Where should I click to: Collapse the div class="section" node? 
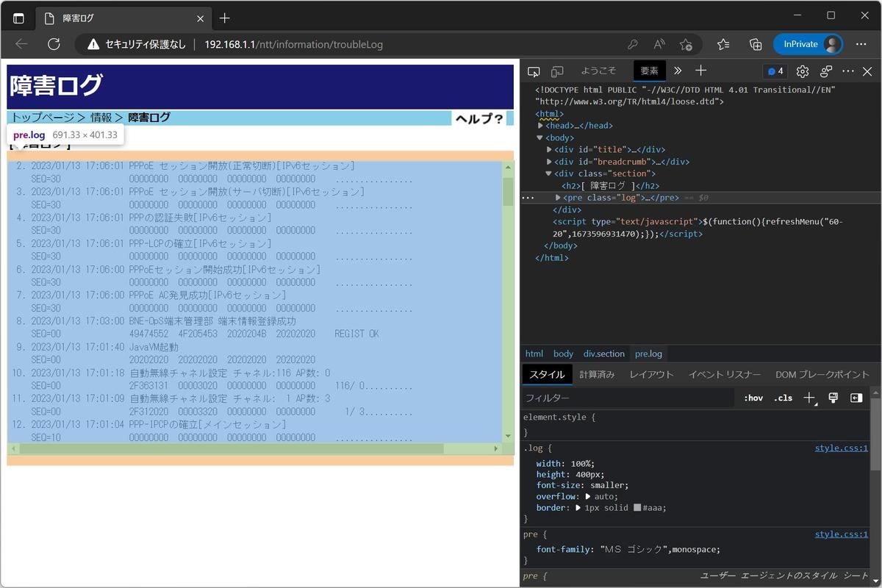click(549, 173)
